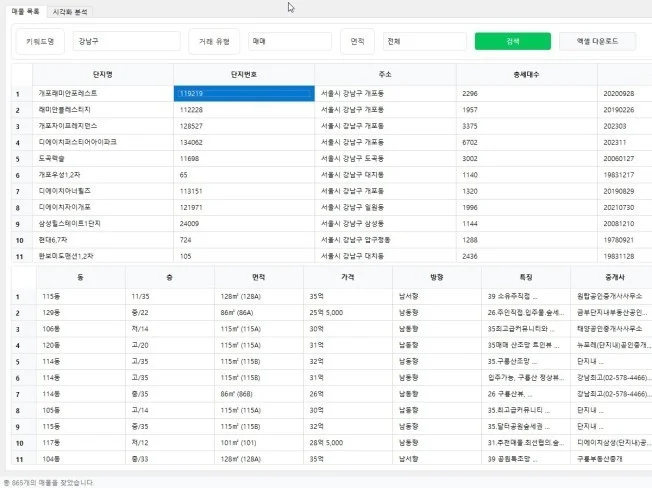This screenshot has height=488, width=652.
Task: Select feature cell 35.달터공원숲세권
Action: point(526,426)
